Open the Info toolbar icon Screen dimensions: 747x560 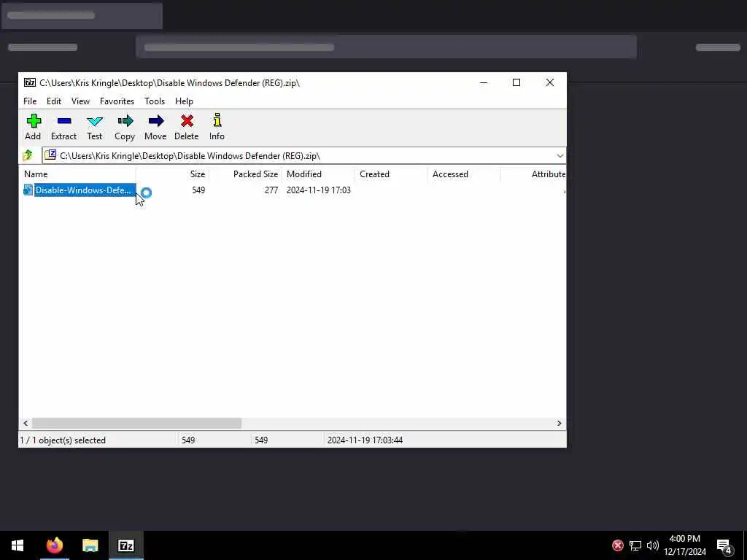pyautogui.click(x=217, y=120)
